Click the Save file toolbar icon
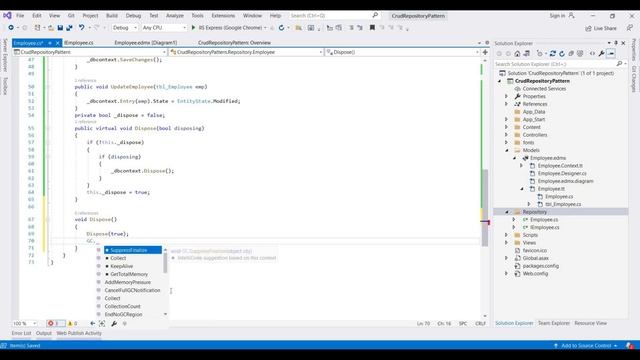This screenshot has height=360, width=640. [x=60, y=28]
